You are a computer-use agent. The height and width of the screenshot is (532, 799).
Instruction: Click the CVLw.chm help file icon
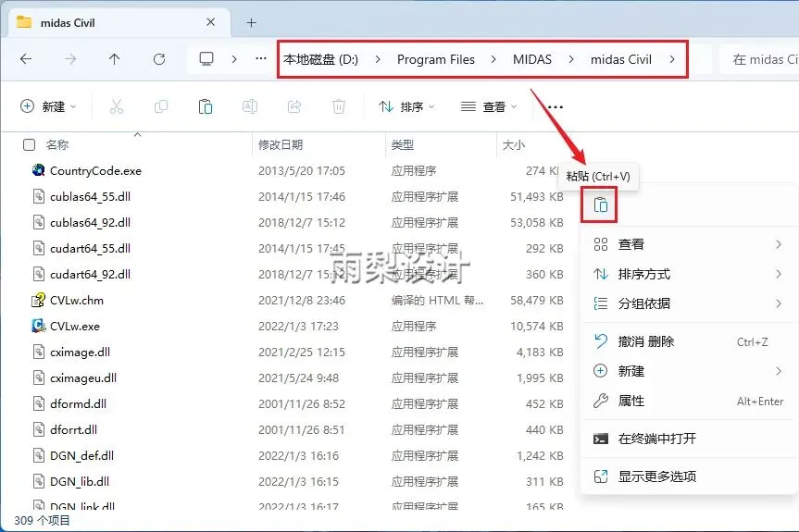click(38, 300)
